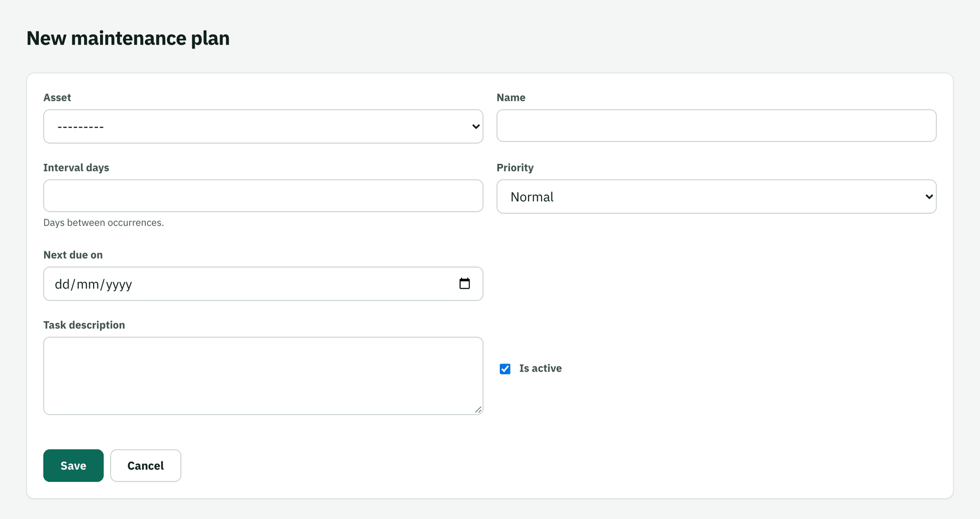Screen dimensions: 980x519
Task: Click the Priority field label
Action: (x=515, y=168)
